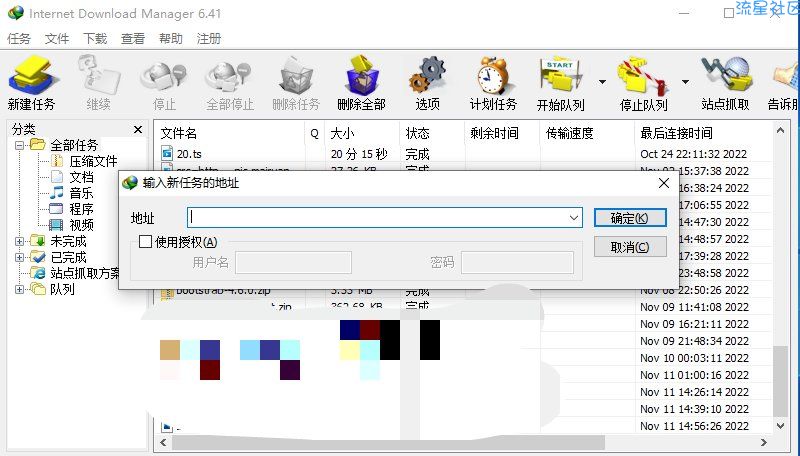
Task: Select 程序 category
Action: coord(81,209)
